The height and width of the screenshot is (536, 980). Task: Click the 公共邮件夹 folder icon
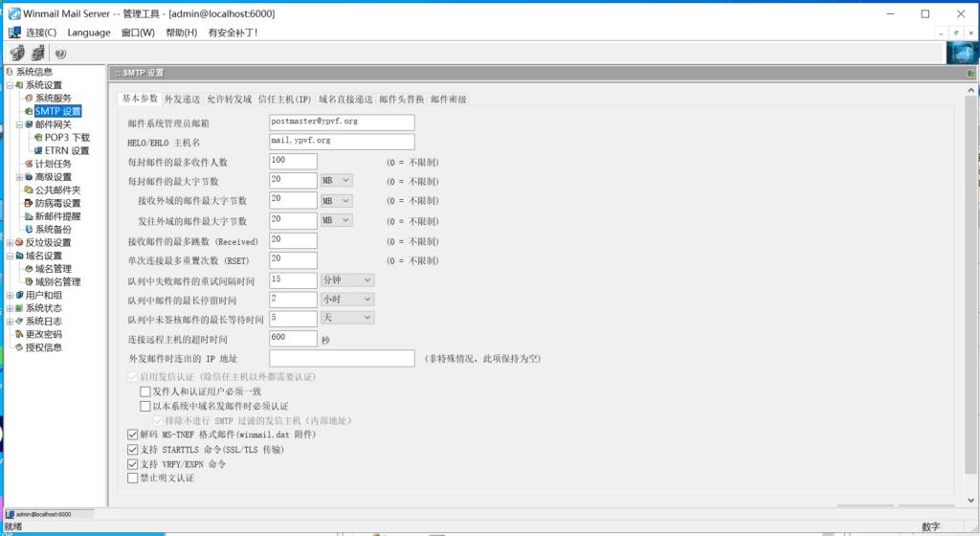(29, 190)
